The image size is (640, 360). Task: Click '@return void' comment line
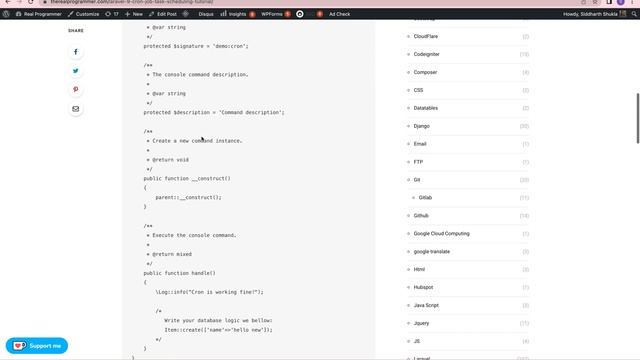click(x=171, y=160)
